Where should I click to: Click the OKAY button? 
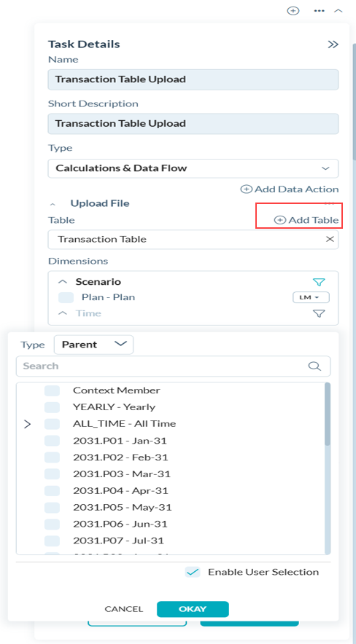193,609
